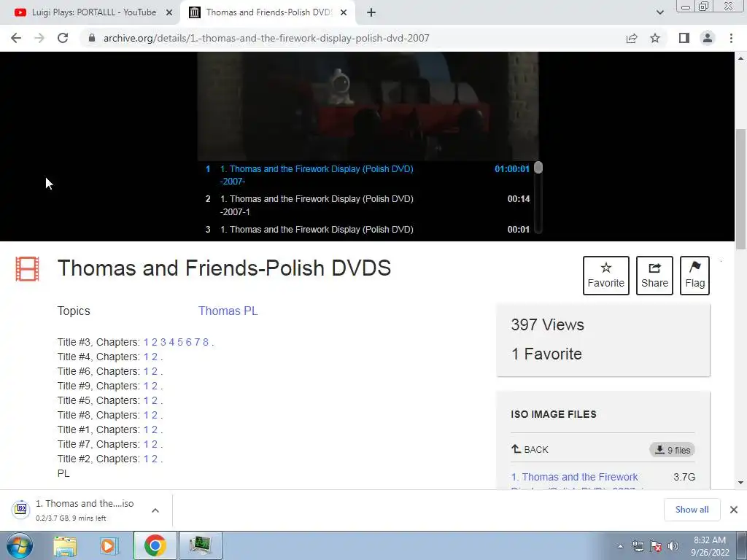Open chapter 1 of Title #4
The height and width of the screenshot is (560, 747).
[146, 357]
